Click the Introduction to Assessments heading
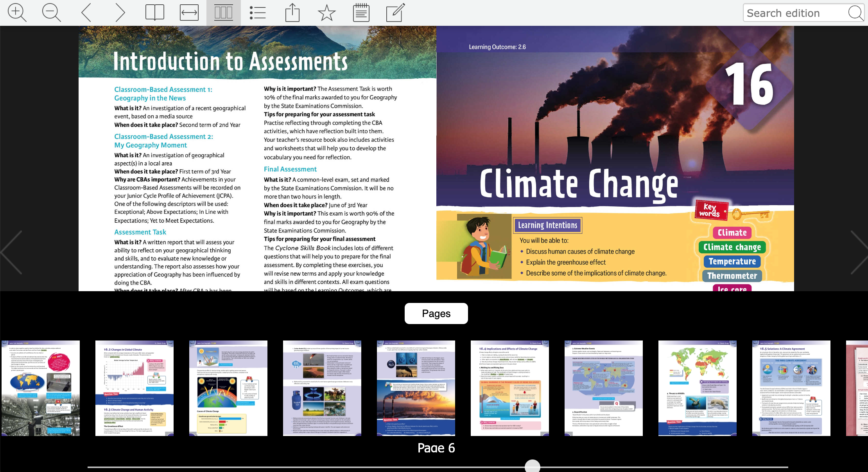This screenshot has height=472, width=868. click(230, 61)
